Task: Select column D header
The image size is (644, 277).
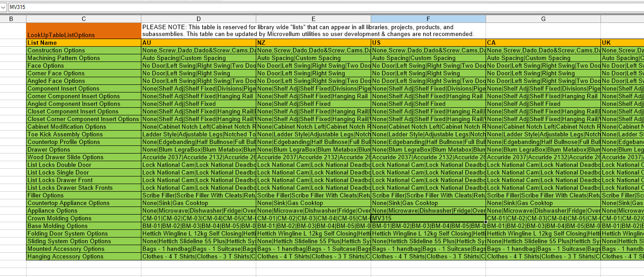Action: point(198,19)
